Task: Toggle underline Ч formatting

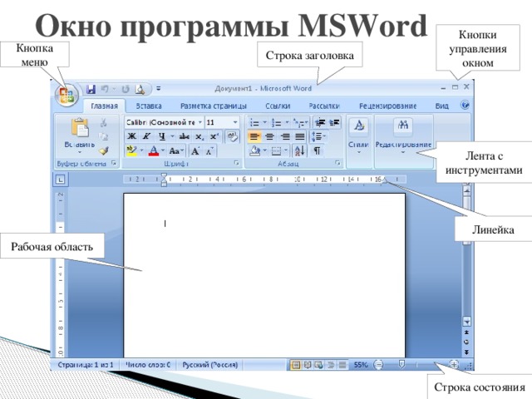Action: (162, 136)
